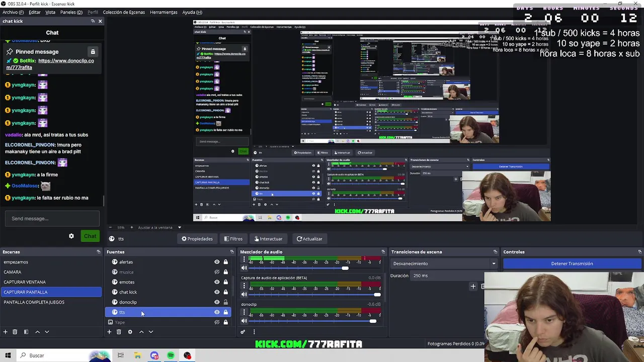
Task: Show the musica source
Action: [217, 272]
